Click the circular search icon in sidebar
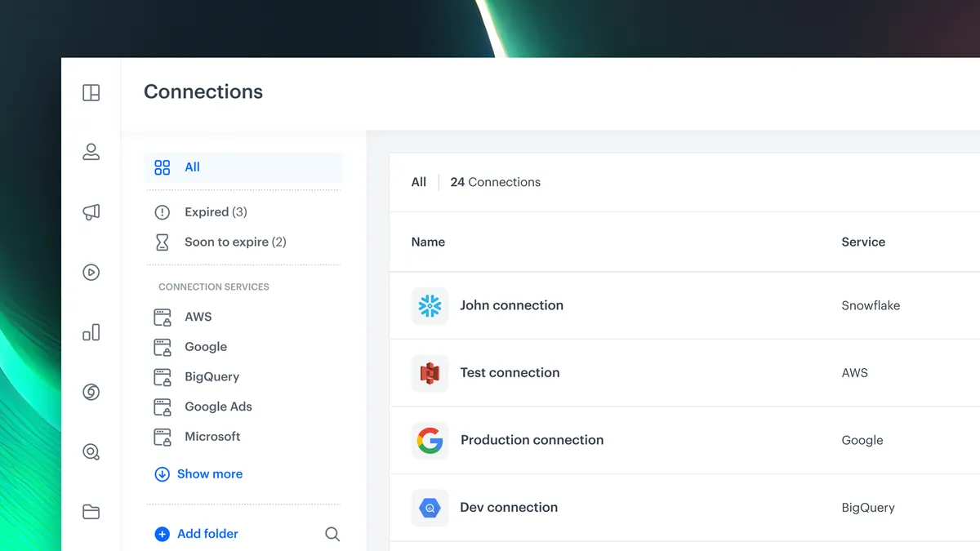 91,452
